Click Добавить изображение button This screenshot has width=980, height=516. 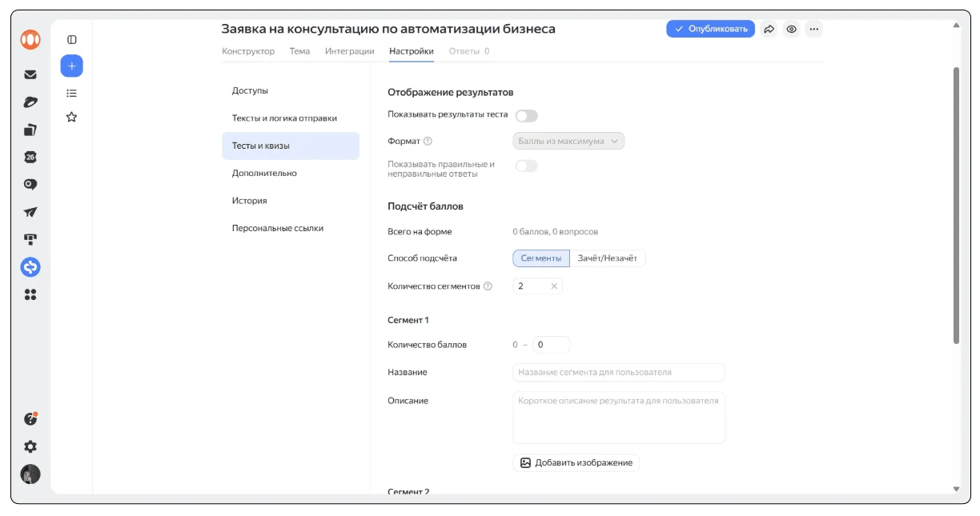point(576,462)
